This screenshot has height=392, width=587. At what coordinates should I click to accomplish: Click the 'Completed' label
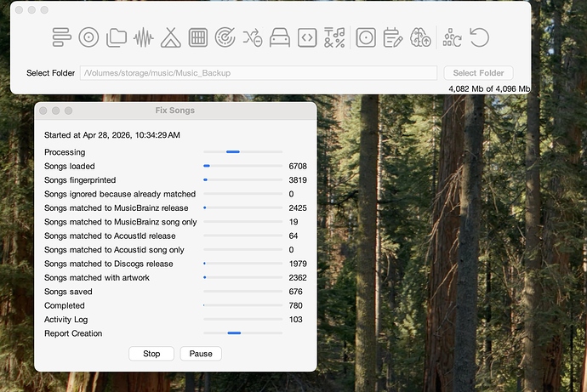click(65, 305)
